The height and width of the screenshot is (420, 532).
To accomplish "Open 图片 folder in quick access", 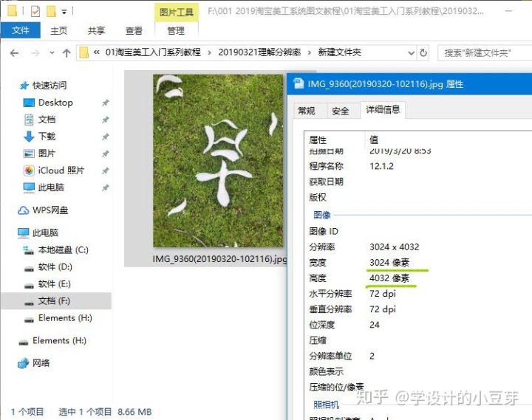I will [x=47, y=154].
